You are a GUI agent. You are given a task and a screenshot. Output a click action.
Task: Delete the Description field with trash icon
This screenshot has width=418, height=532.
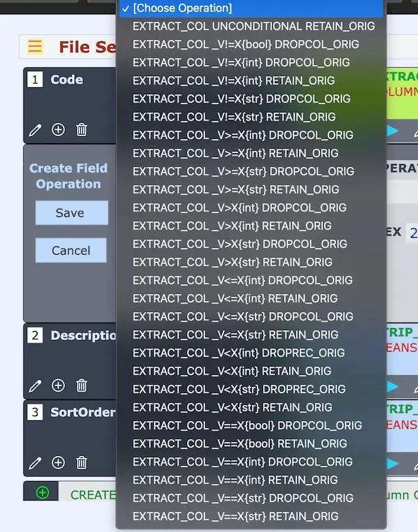coord(82,385)
